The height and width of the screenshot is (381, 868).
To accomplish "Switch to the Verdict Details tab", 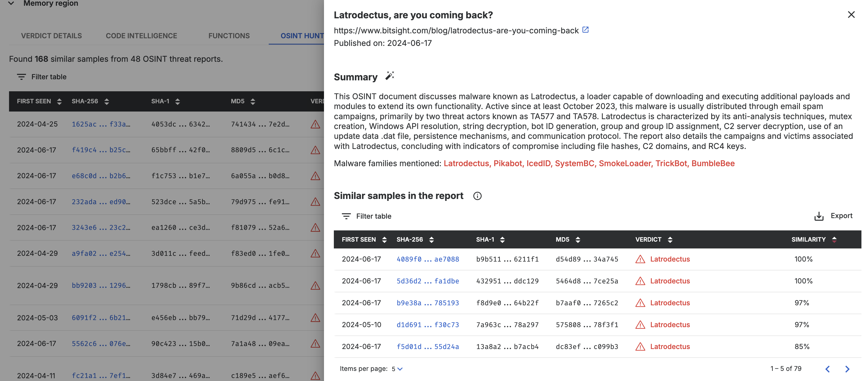I will 51,36.
